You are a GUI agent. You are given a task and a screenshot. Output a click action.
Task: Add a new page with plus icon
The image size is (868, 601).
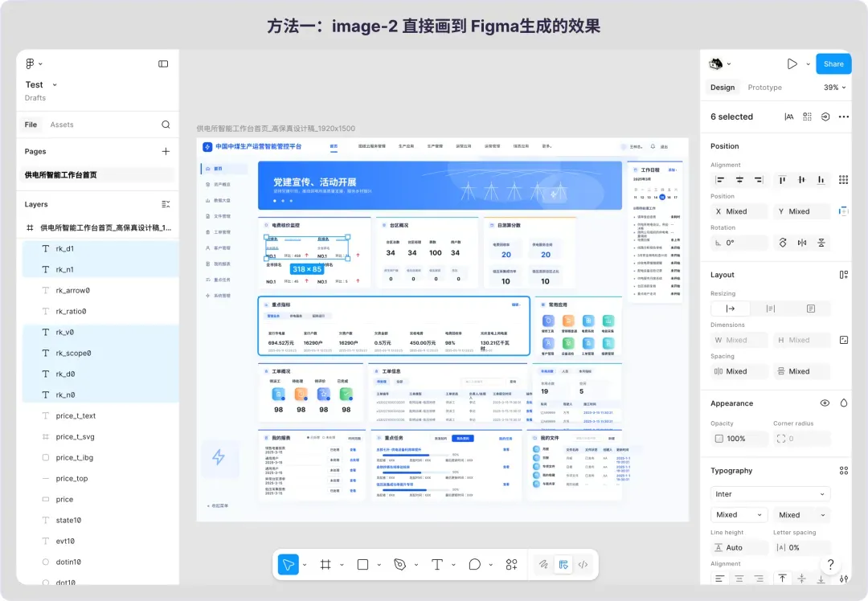pos(166,151)
